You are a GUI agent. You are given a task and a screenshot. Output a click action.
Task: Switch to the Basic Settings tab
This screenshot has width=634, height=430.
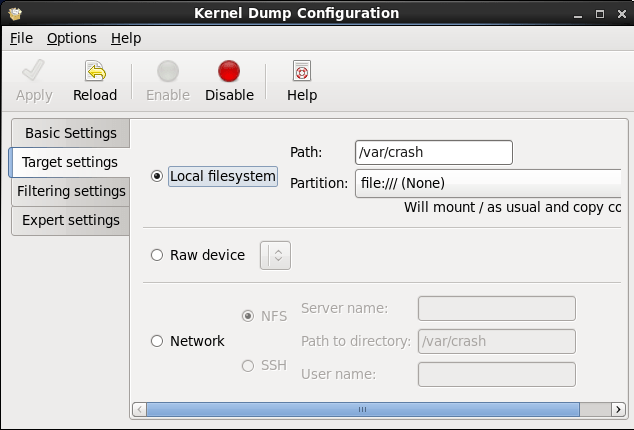pyautogui.click(x=70, y=133)
